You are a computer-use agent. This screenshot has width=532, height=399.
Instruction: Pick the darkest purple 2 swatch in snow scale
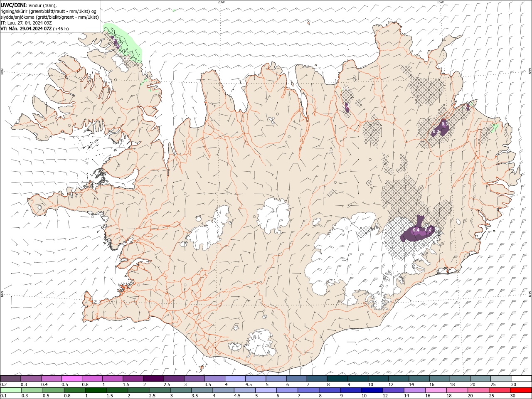153,379
